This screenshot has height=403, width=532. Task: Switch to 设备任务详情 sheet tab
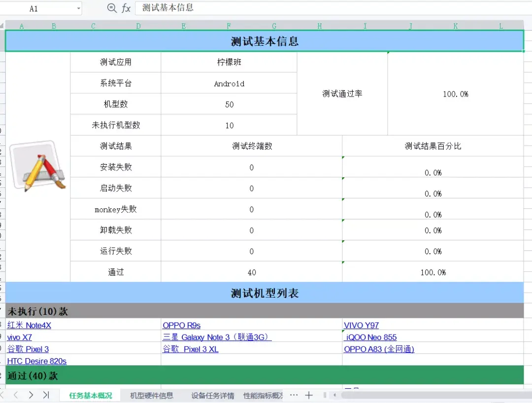pyautogui.click(x=213, y=396)
